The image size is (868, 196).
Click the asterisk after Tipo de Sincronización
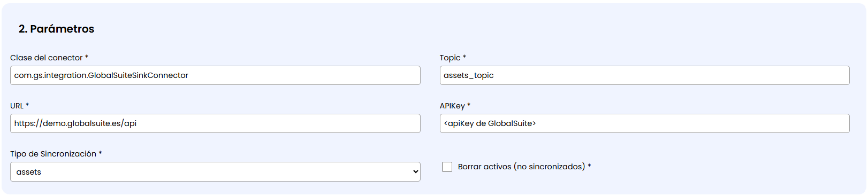[100, 153]
